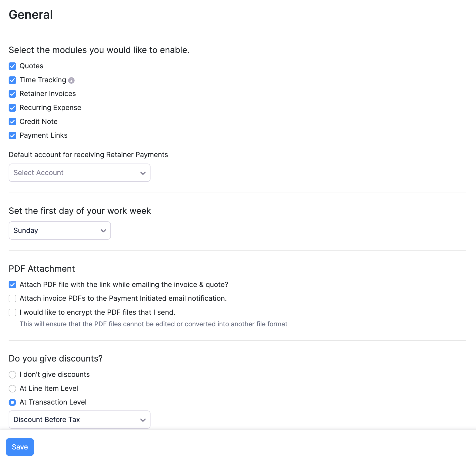The height and width of the screenshot is (457, 476).
Task: Uncheck the Quotes module checkbox
Action: 12,66
